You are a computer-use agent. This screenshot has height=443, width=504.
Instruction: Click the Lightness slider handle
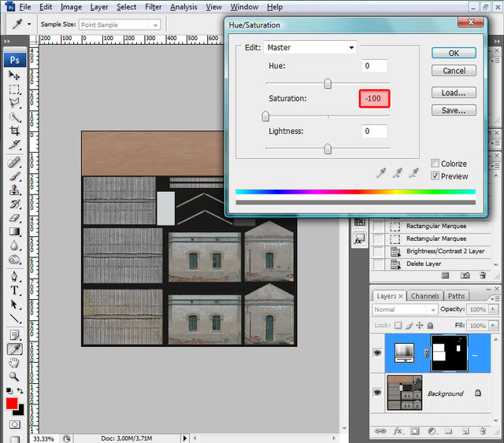[328, 149]
